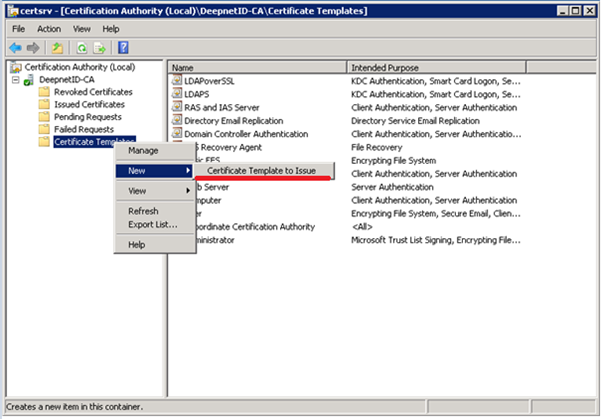This screenshot has height=419, width=602.
Task: Click the Back arrow toolbar icon
Action: tap(17, 46)
